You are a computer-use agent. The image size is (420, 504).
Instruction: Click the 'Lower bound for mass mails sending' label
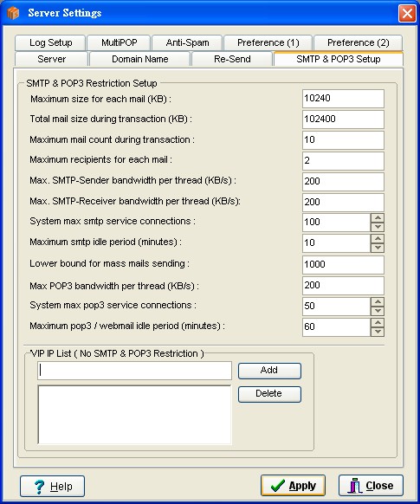[x=110, y=263]
